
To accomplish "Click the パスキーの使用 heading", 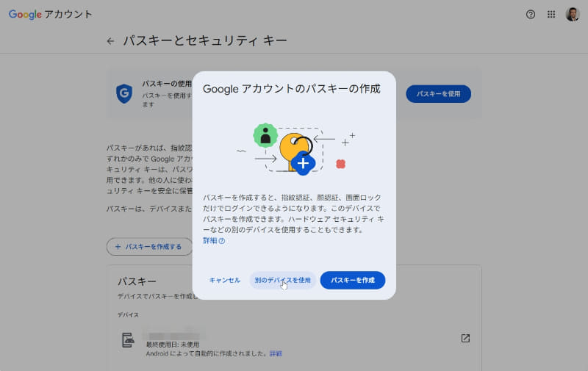I will pyautogui.click(x=167, y=84).
